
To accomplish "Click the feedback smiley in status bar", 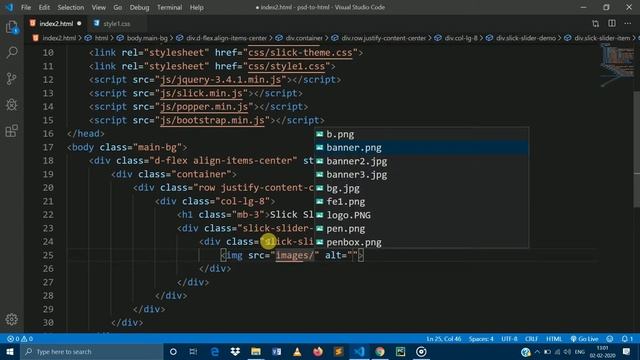I will tap(609, 339).
